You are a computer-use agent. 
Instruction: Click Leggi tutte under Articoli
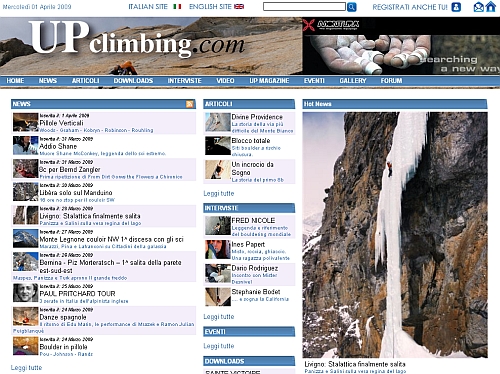[219, 193]
